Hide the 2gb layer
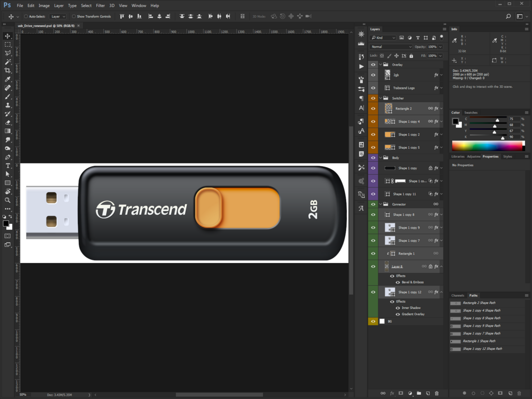The width and height of the screenshot is (532, 399). point(373,75)
